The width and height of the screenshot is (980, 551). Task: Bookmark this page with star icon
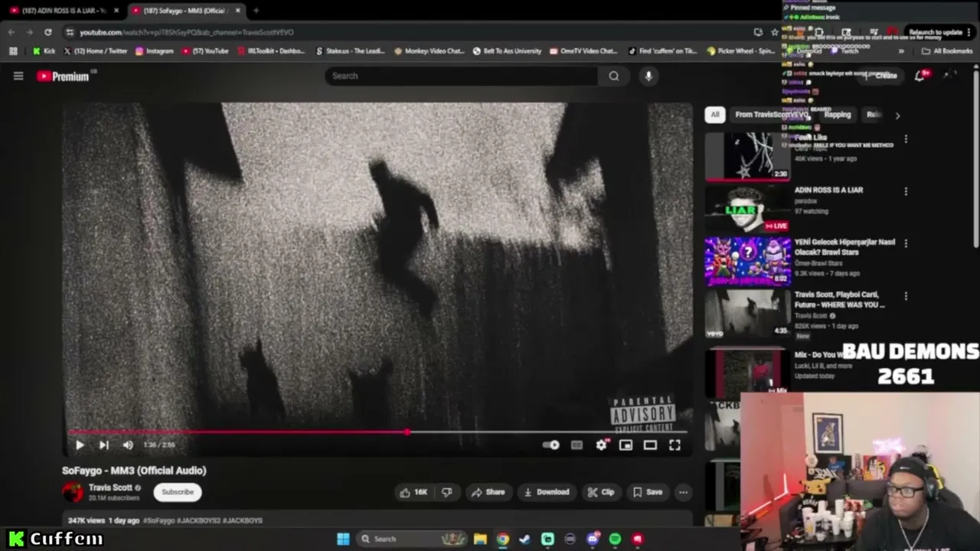click(775, 32)
